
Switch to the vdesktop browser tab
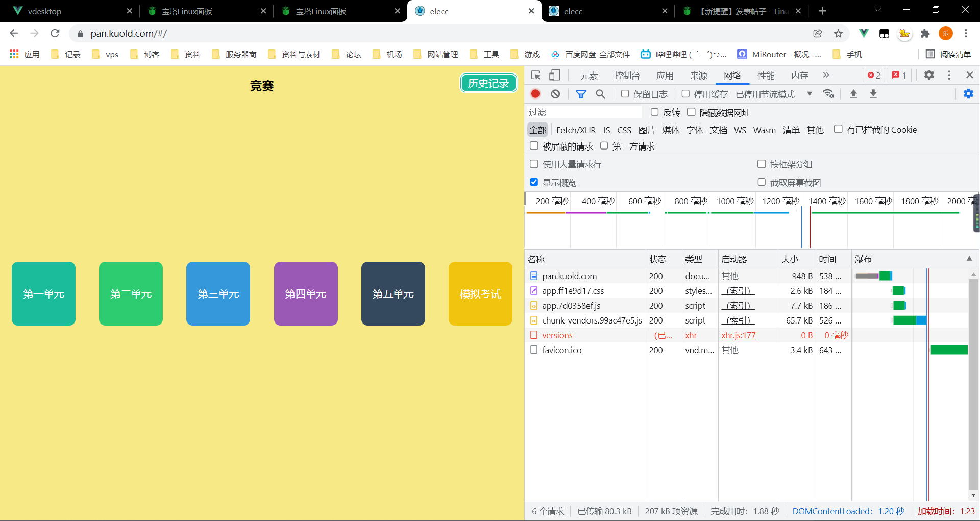tap(70, 11)
